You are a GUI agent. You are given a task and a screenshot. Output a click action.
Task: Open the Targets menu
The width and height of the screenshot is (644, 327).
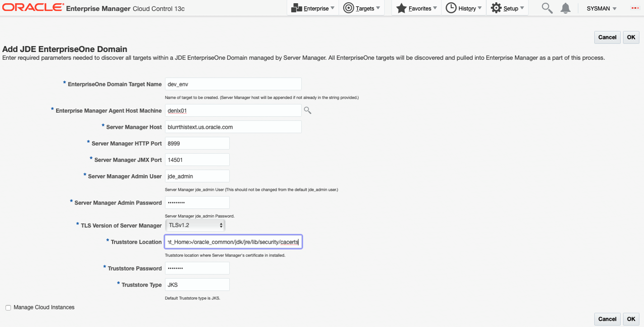click(362, 8)
